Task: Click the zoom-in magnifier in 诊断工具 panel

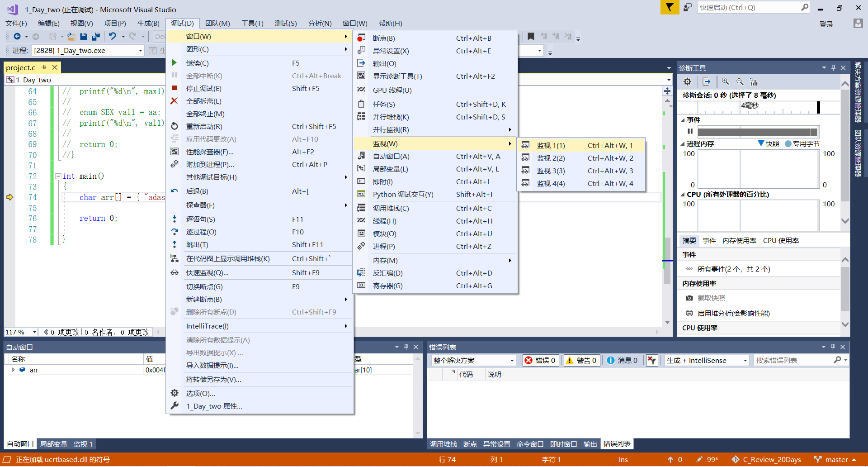Action: click(x=725, y=81)
